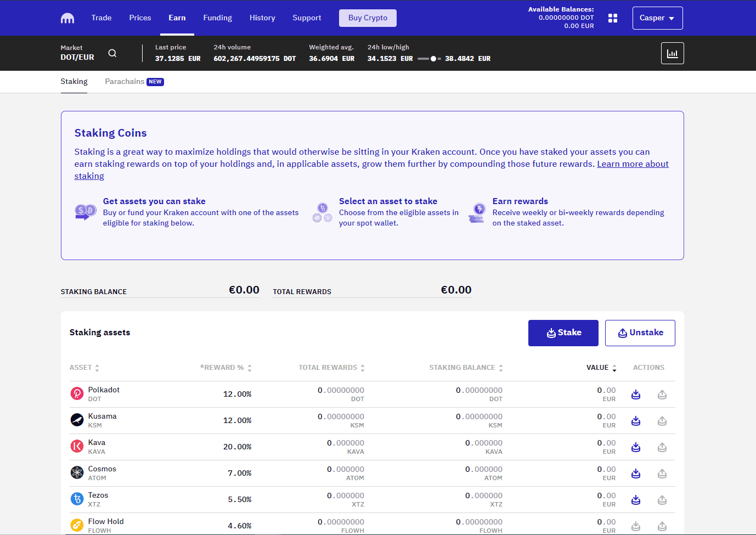Open the Support menu
756x535 pixels.
[x=307, y=18]
